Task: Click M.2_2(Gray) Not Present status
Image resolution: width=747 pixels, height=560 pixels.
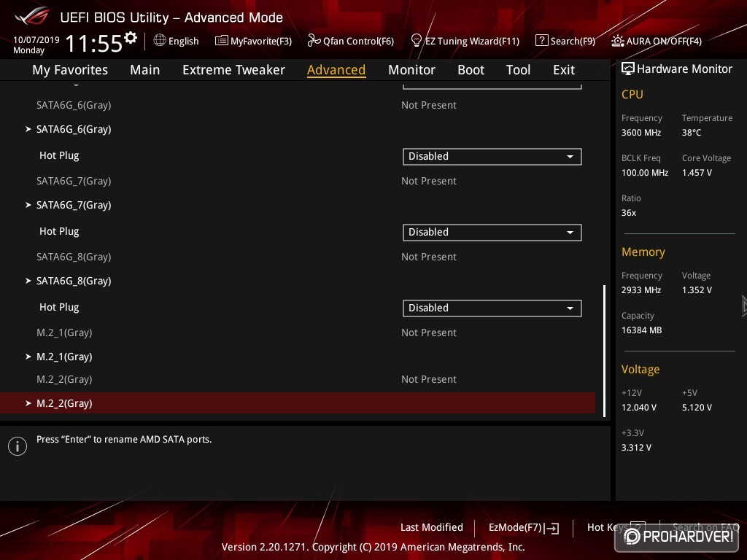Action: [x=429, y=379]
